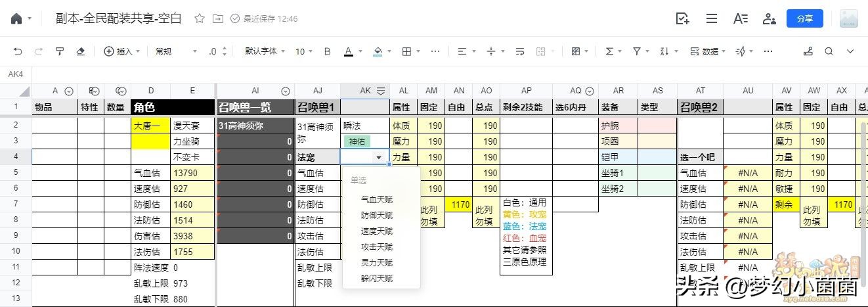The image size is (868, 307).
Task: Choose 躲闪天赋 from the dropdown list
Action: click(x=377, y=278)
